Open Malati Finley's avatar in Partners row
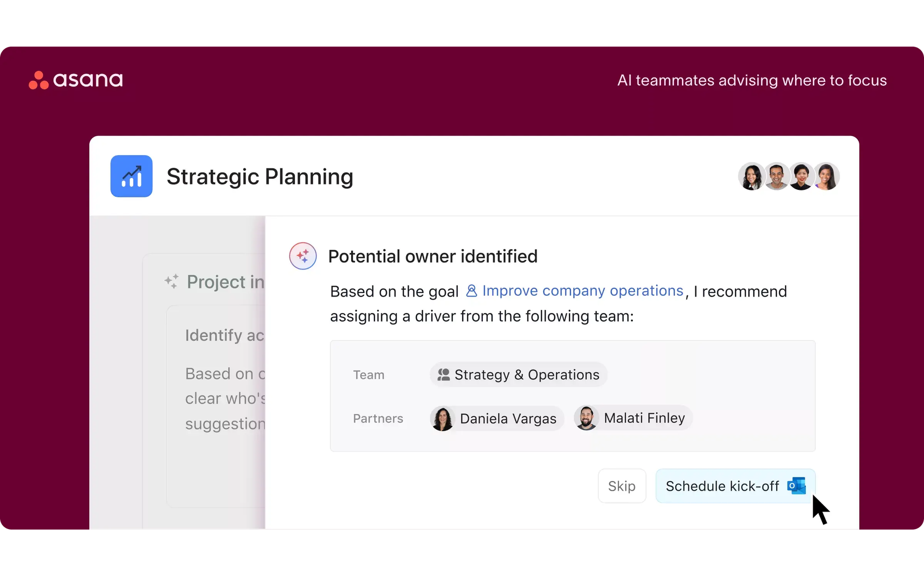 (587, 418)
